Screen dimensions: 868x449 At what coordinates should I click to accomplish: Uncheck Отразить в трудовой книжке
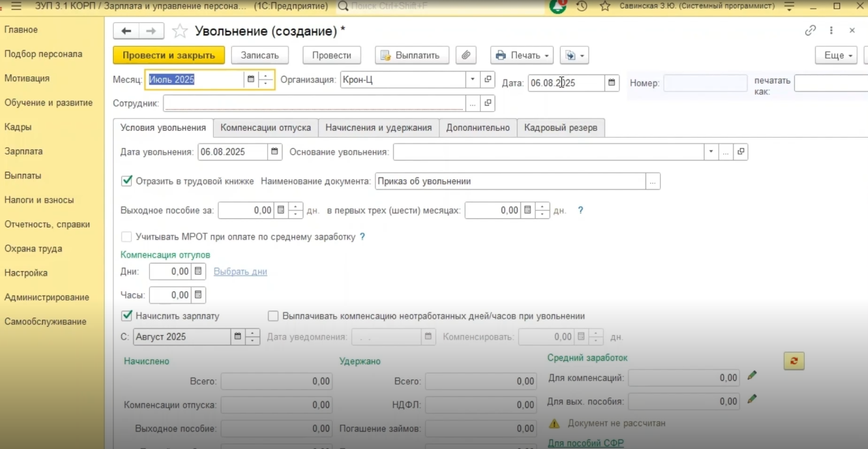pyautogui.click(x=127, y=181)
